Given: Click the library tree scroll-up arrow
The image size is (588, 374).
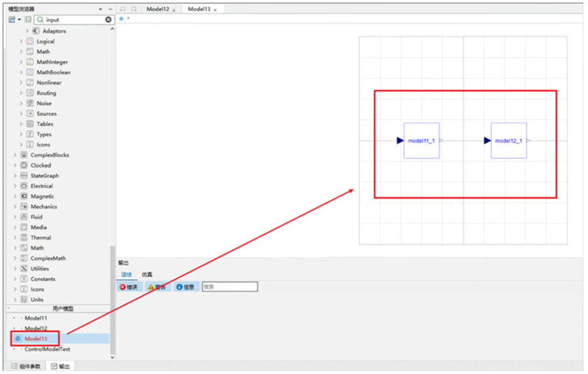Looking at the screenshot, I should 112,29.
